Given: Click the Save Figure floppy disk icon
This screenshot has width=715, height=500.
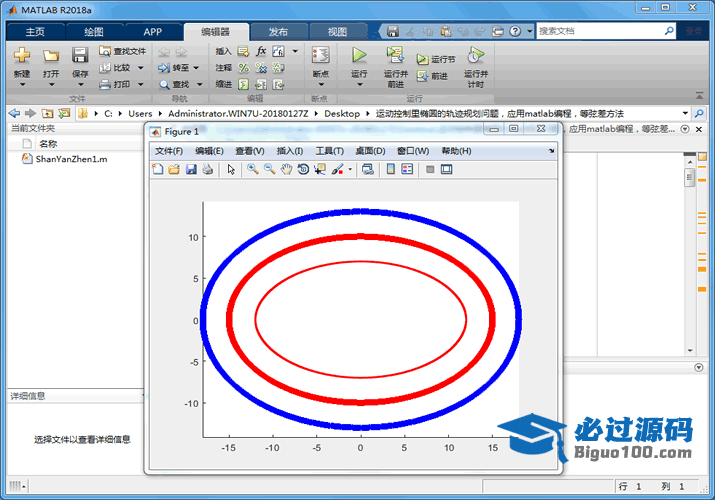Looking at the screenshot, I should click(190, 170).
